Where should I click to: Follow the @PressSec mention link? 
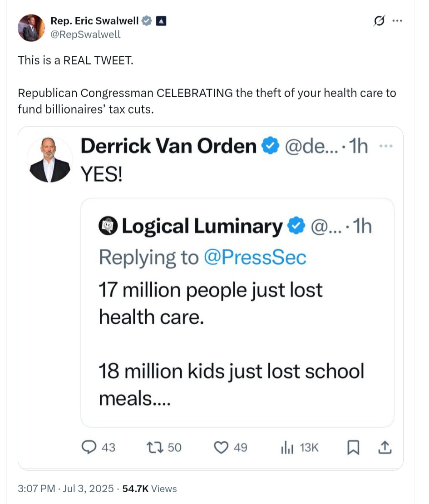[x=255, y=257]
